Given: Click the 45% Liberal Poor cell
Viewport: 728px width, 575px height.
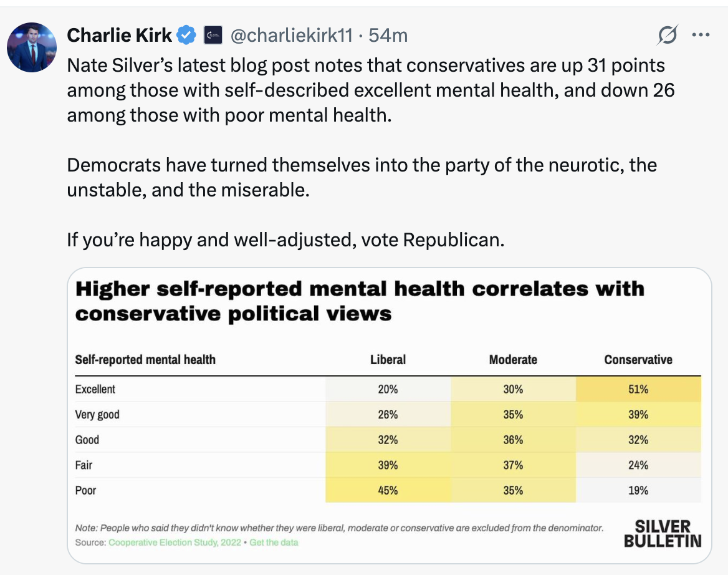Looking at the screenshot, I should (388, 490).
